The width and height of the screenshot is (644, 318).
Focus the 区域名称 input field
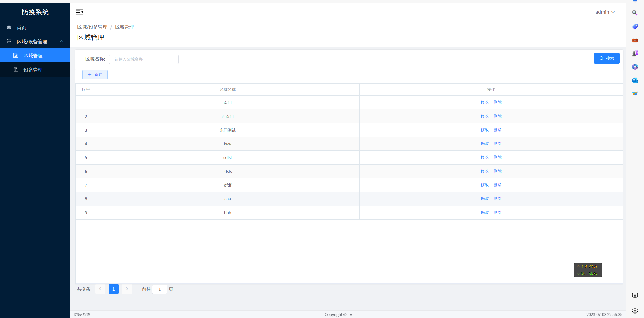tap(144, 59)
